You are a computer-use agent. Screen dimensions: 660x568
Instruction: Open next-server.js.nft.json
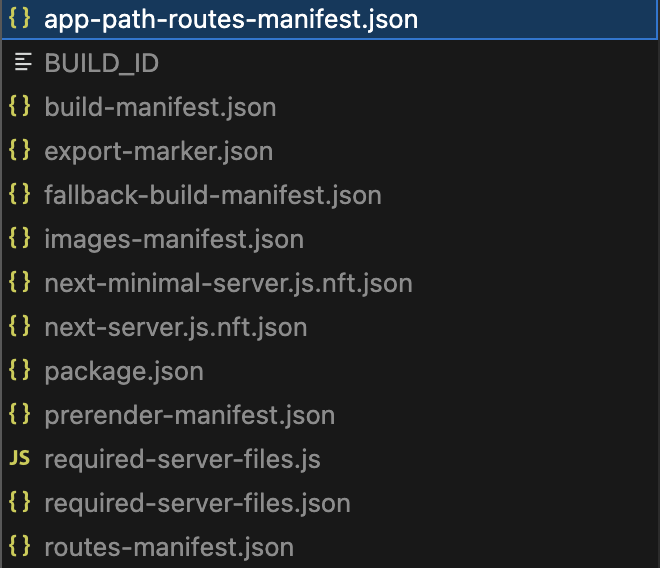tap(176, 327)
